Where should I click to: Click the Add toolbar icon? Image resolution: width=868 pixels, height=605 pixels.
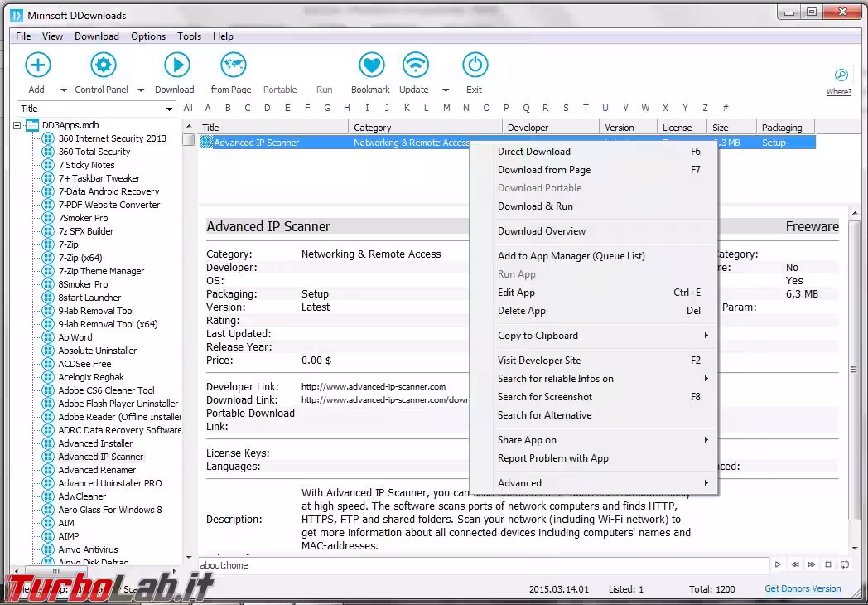(x=37, y=65)
